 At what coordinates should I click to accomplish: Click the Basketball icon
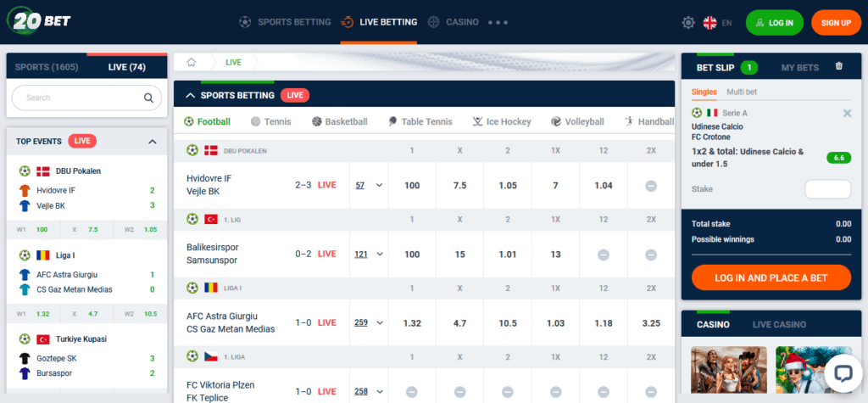317,121
